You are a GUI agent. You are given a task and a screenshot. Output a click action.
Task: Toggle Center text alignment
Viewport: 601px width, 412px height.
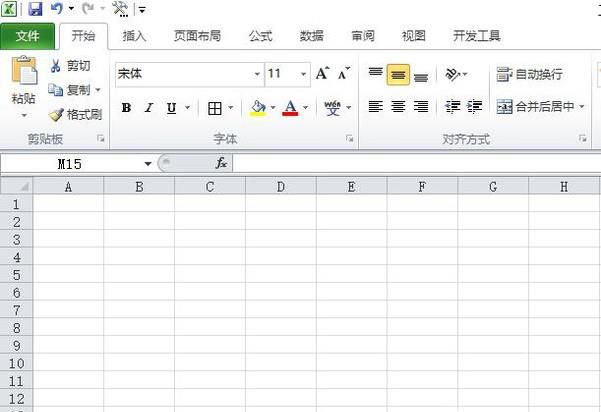(398, 106)
